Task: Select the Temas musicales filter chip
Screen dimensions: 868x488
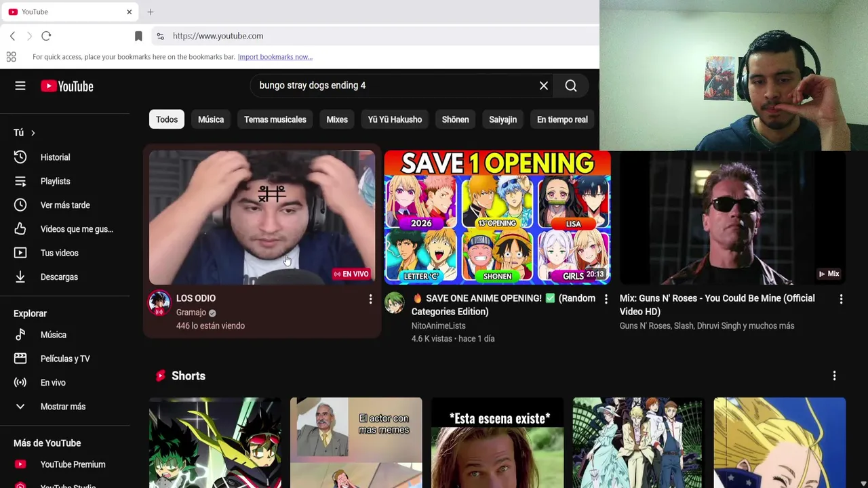Action: (x=275, y=119)
